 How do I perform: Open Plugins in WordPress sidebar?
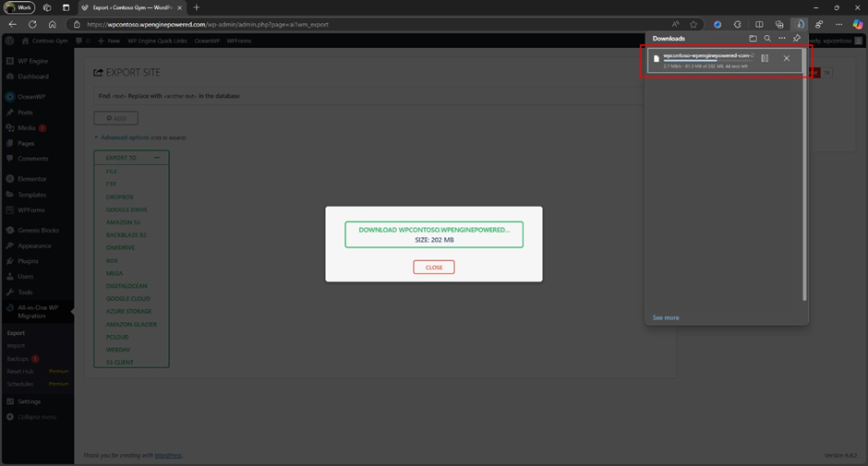click(28, 260)
